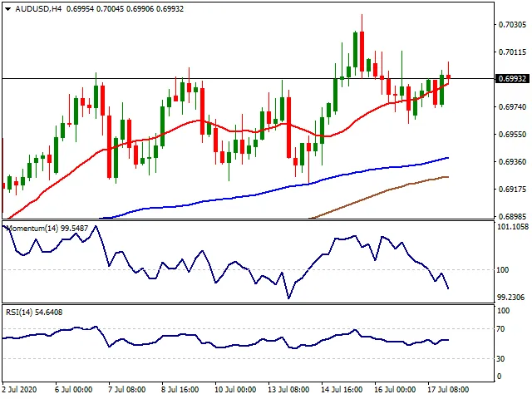
Task: Click the 7 Jul 08:00 time label
Action: pyautogui.click(x=126, y=389)
